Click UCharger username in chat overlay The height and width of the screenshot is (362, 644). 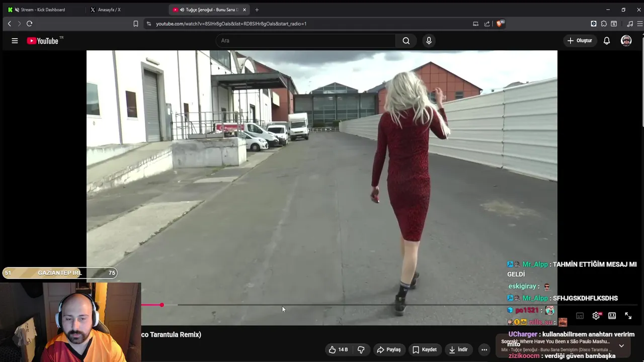523,334
